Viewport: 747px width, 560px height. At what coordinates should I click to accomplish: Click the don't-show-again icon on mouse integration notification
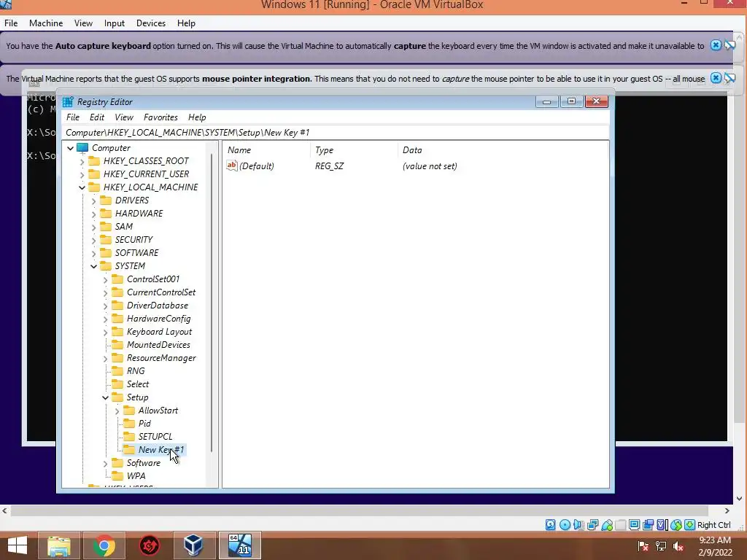(x=729, y=78)
